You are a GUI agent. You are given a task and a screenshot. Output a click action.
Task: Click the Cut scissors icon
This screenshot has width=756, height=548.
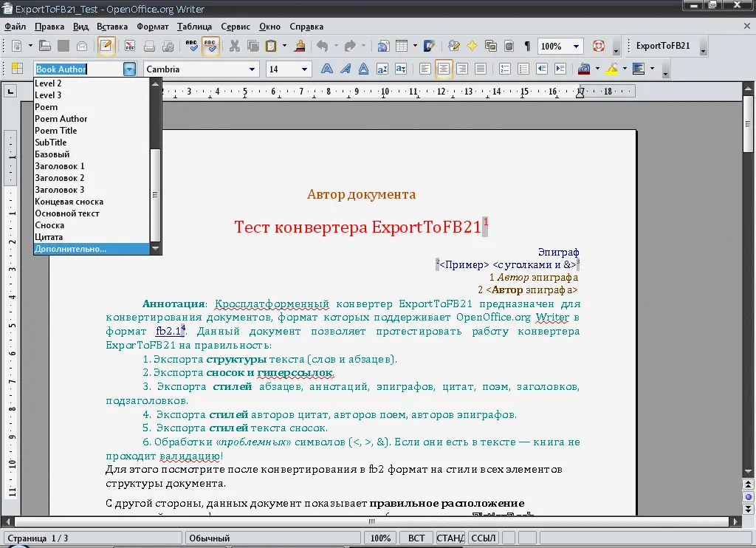click(x=235, y=46)
